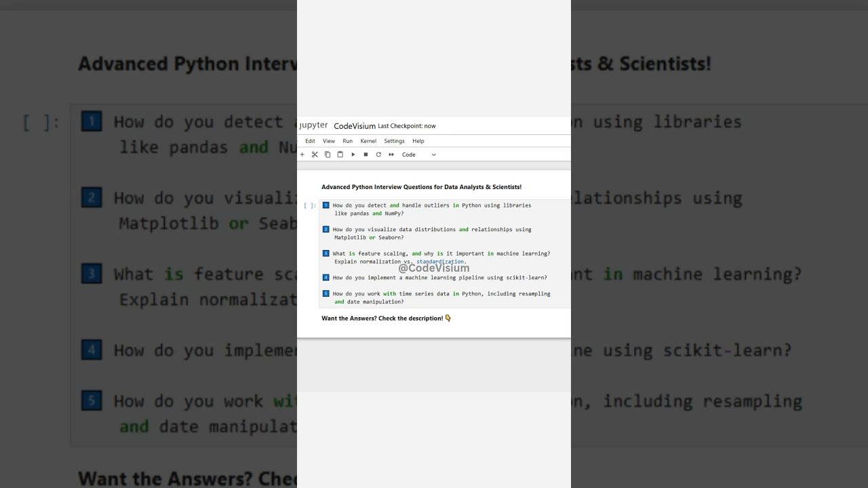Click the line explaining normalization vs. standardization
The height and width of the screenshot is (488, 868).
pos(401,262)
